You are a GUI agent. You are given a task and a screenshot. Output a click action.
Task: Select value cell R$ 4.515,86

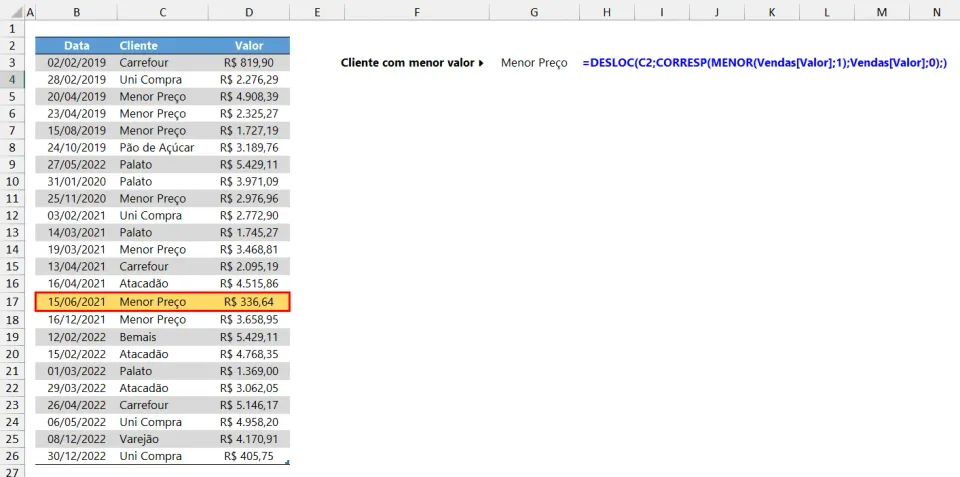coord(249,284)
